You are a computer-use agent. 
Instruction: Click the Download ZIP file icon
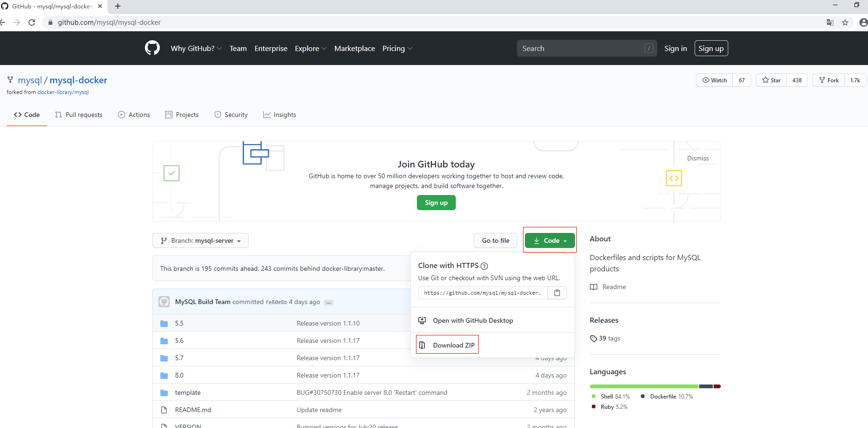coord(422,345)
